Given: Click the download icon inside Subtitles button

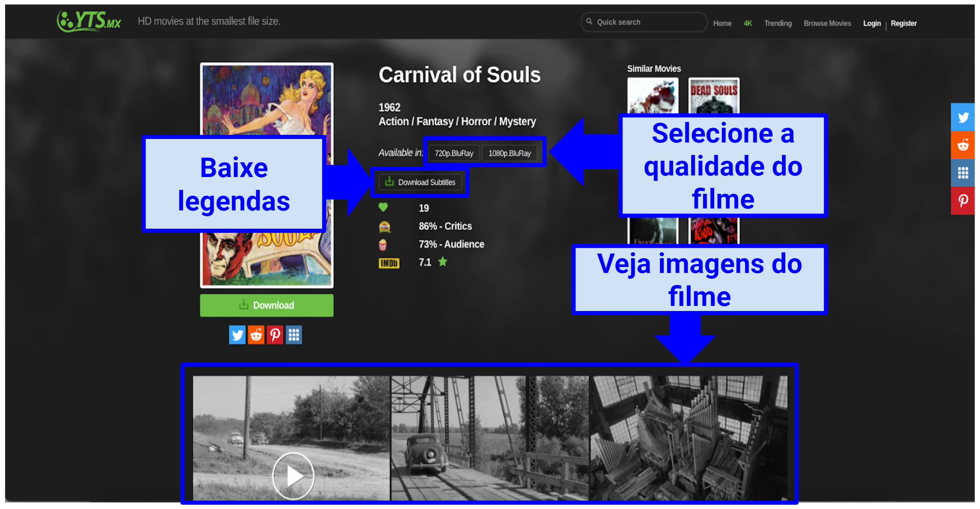Looking at the screenshot, I should coord(389,181).
